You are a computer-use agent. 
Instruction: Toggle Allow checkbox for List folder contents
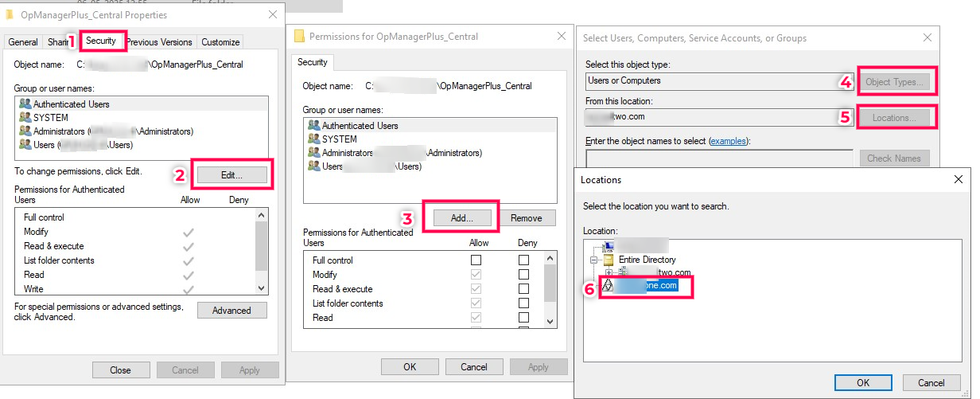pyautogui.click(x=476, y=303)
